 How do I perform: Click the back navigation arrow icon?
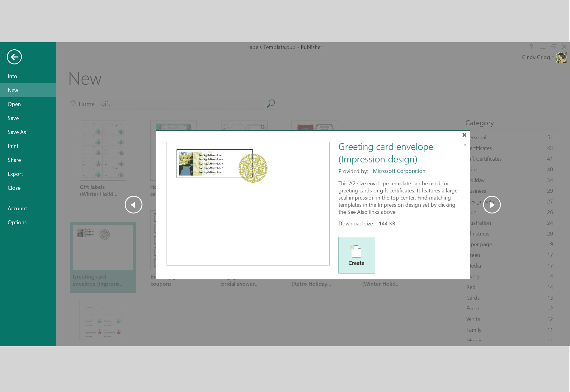point(14,57)
